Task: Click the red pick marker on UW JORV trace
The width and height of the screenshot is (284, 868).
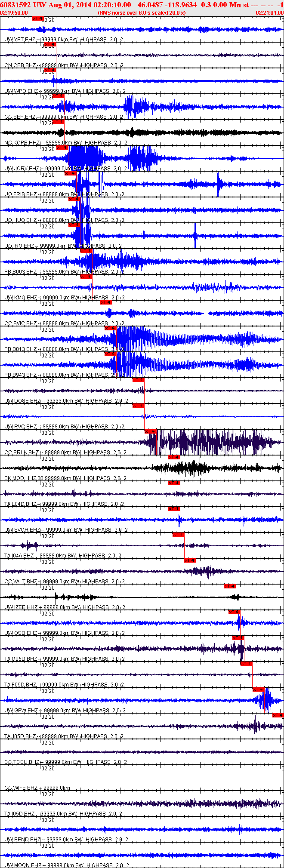Action: tap(62, 148)
